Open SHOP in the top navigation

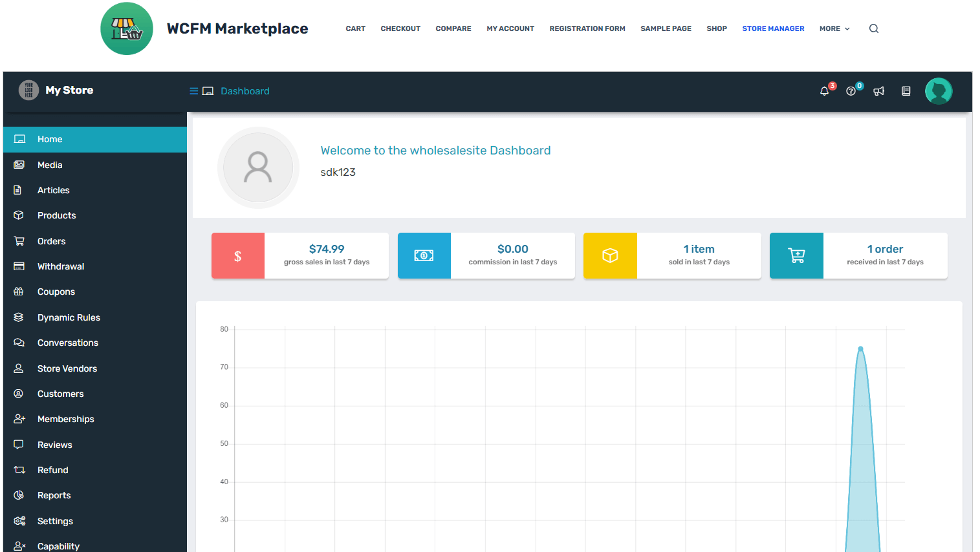click(717, 28)
